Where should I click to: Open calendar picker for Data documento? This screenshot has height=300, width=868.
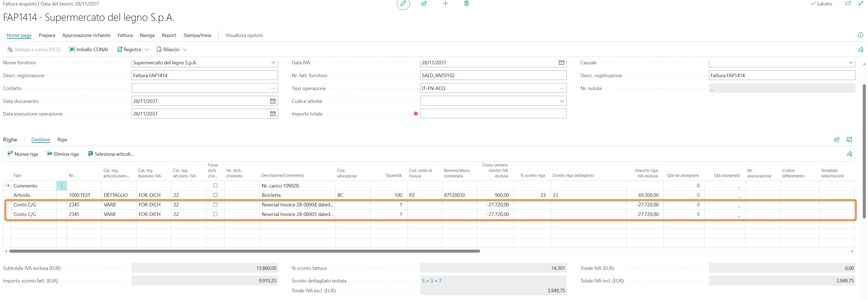(x=272, y=101)
